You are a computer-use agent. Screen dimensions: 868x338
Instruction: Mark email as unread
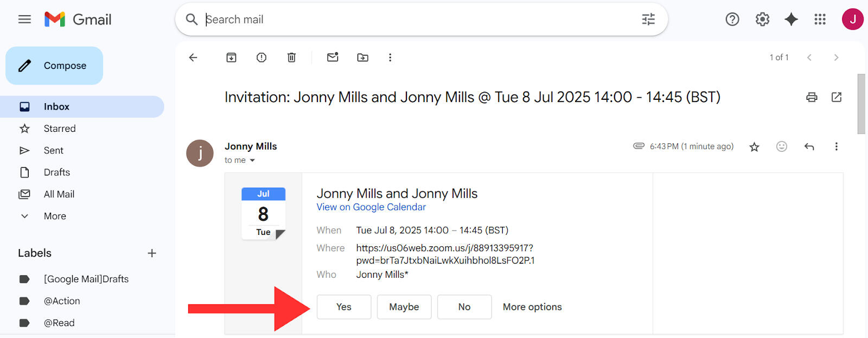pos(333,58)
